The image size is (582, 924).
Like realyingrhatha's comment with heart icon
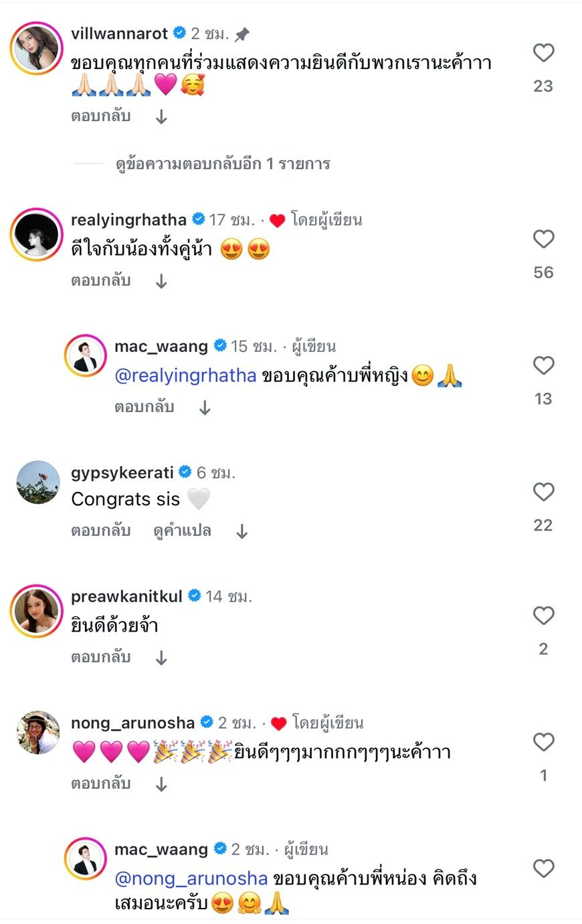[x=543, y=240]
